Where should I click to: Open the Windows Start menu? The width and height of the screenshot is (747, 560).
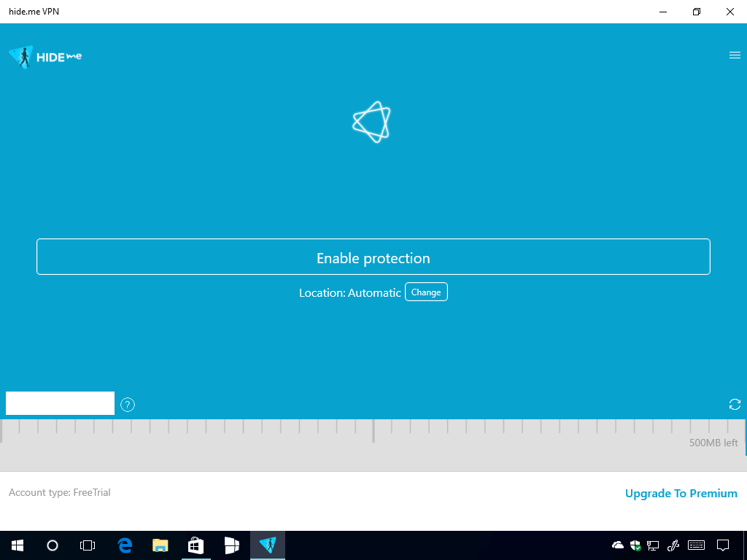(18, 545)
